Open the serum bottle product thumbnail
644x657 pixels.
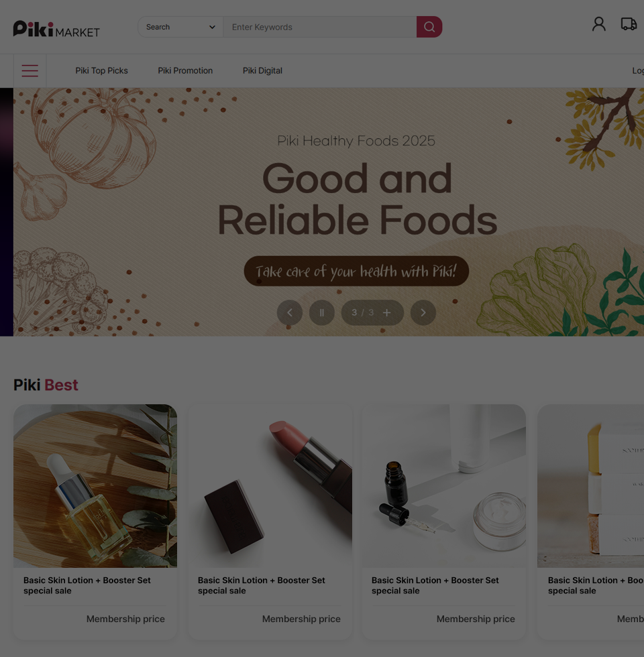95,486
